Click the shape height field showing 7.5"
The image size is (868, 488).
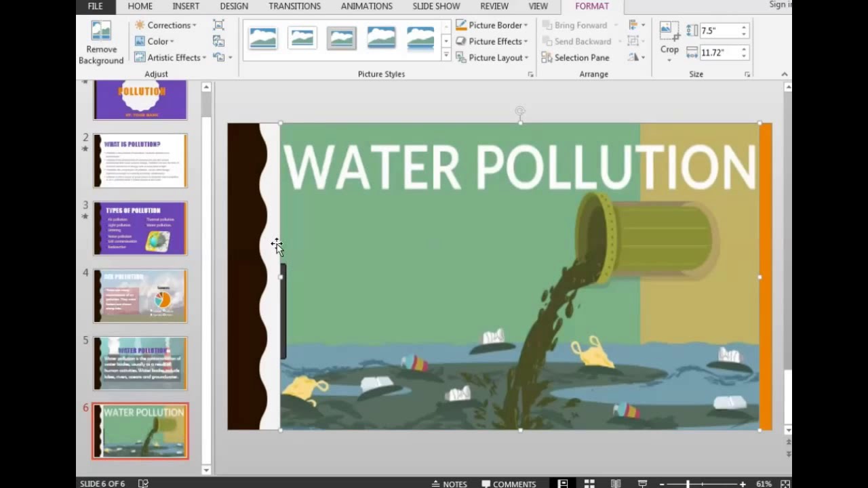[719, 30]
